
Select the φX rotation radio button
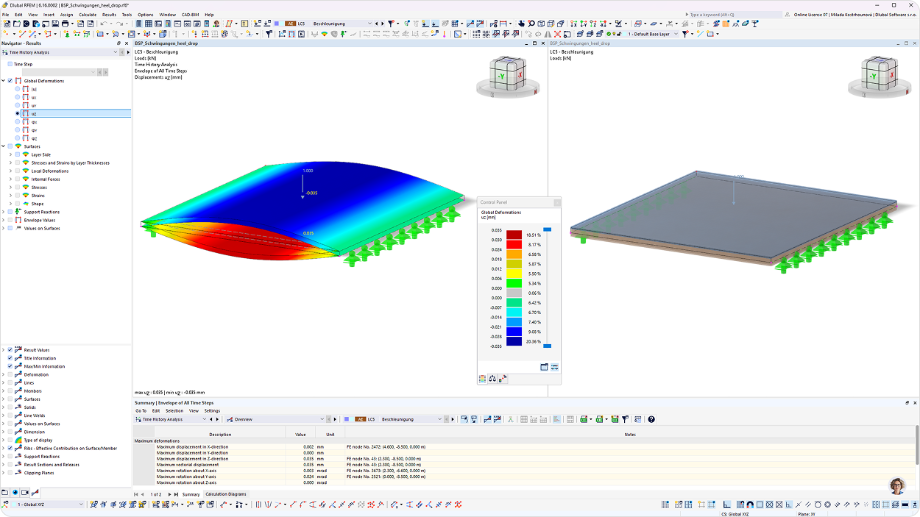pyautogui.click(x=18, y=122)
